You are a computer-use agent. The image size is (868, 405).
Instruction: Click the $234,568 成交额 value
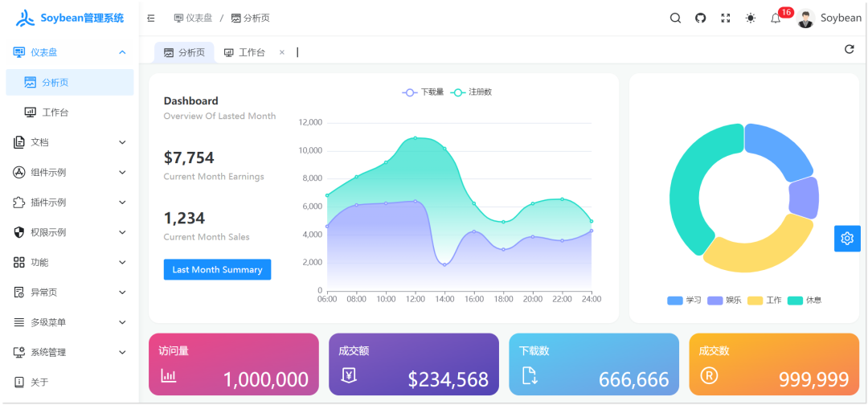pos(448,379)
